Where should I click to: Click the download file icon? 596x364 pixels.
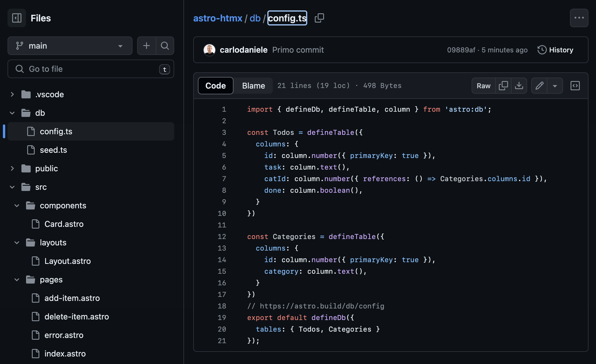[519, 85]
